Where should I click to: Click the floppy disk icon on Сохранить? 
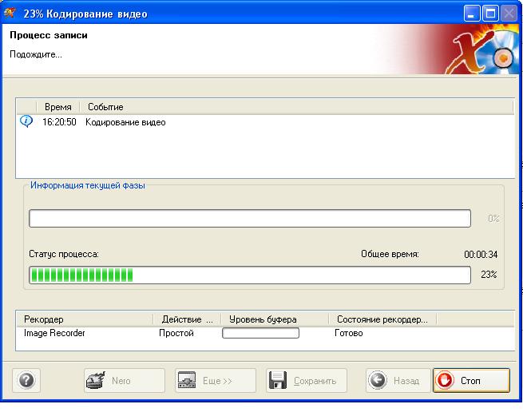point(278,380)
